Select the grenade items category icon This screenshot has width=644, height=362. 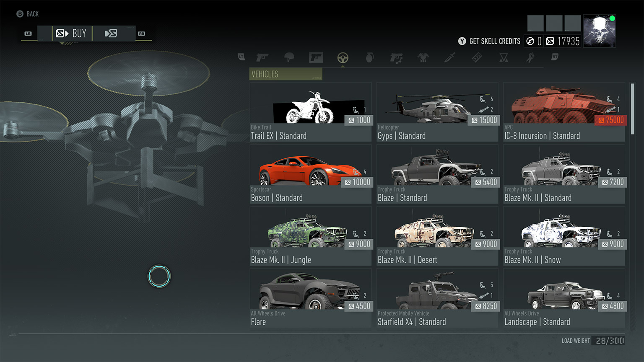coord(369,57)
